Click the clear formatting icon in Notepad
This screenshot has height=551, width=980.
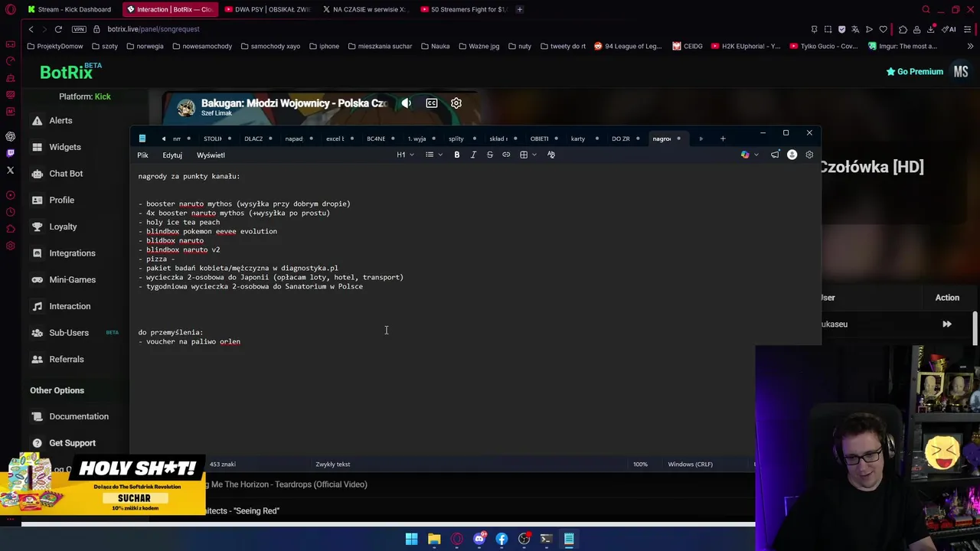[551, 155]
